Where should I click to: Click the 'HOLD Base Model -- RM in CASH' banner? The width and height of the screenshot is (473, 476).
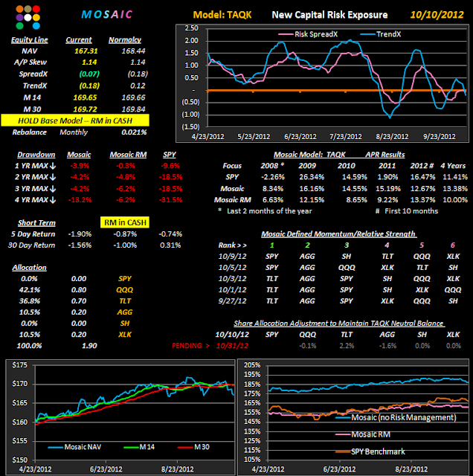coord(75,120)
